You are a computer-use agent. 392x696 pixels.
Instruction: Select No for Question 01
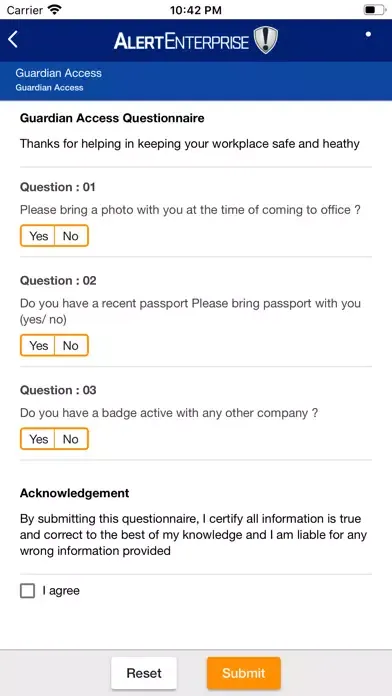tap(71, 236)
